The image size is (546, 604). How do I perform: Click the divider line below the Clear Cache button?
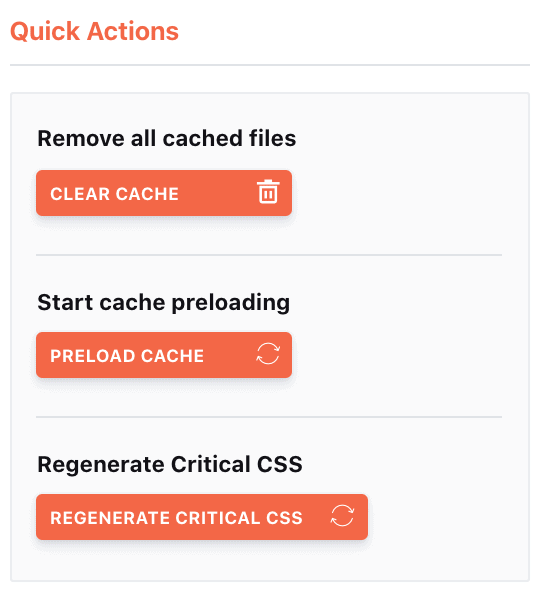[x=269, y=255]
